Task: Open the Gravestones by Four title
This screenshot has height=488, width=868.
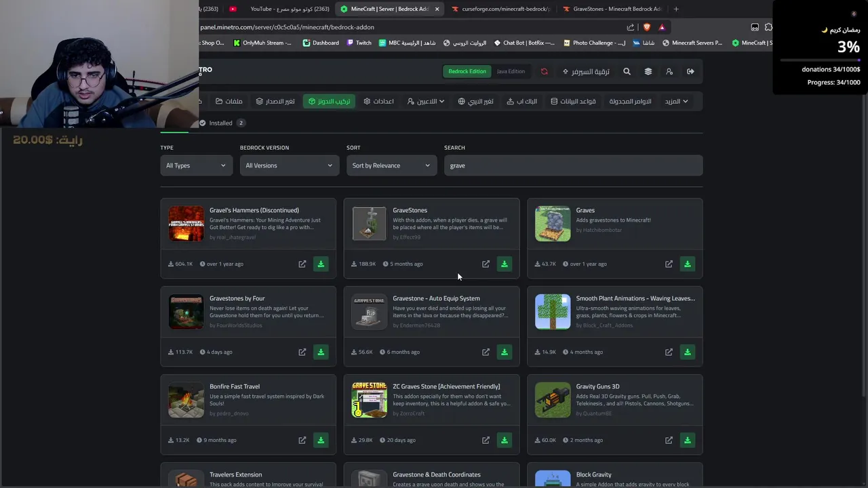Action: 237,298
